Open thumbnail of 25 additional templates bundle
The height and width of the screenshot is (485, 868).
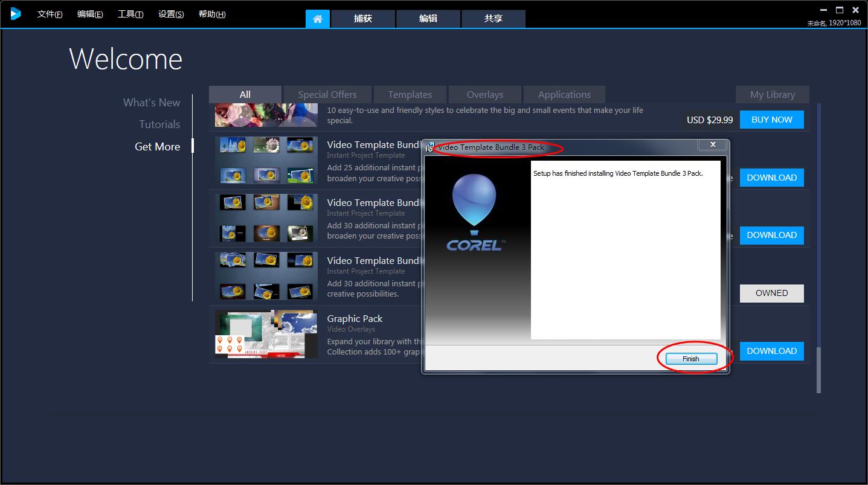266,160
